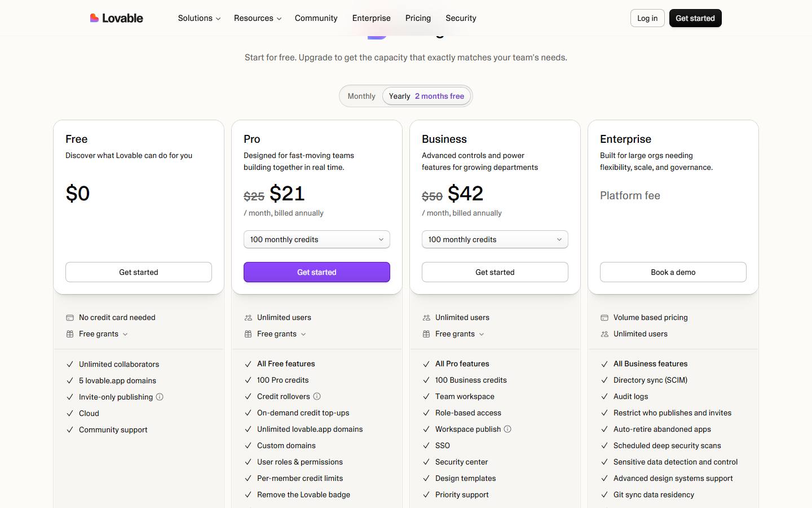Image resolution: width=812 pixels, height=508 pixels.
Task: Open the Business plan monthly credits dropdown
Action: pos(495,239)
